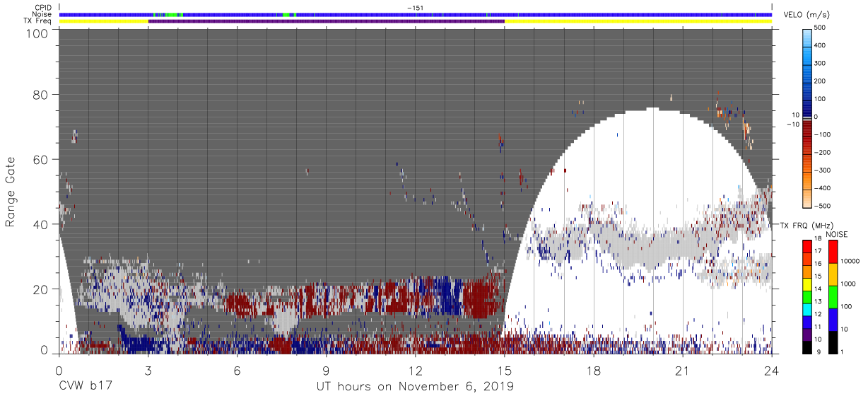Click the 6 tick on UT hours axis
This screenshot has width=868, height=401.
click(x=237, y=371)
